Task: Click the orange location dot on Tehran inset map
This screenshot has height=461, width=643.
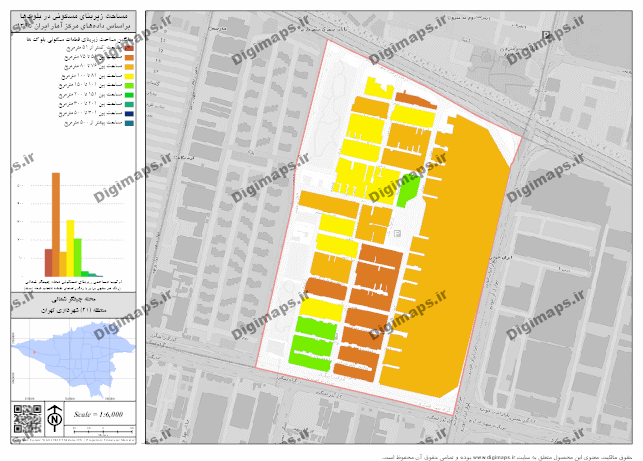Action: [34, 351]
